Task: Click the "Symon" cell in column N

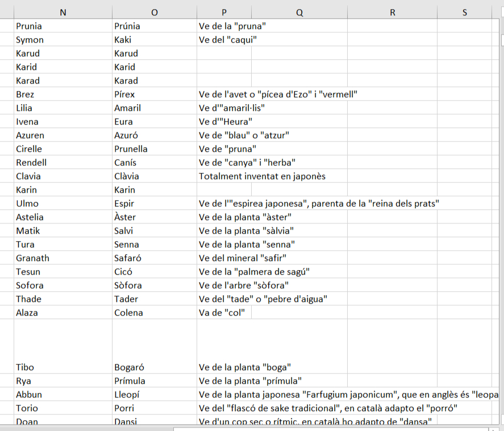Action: pyautogui.click(x=63, y=40)
